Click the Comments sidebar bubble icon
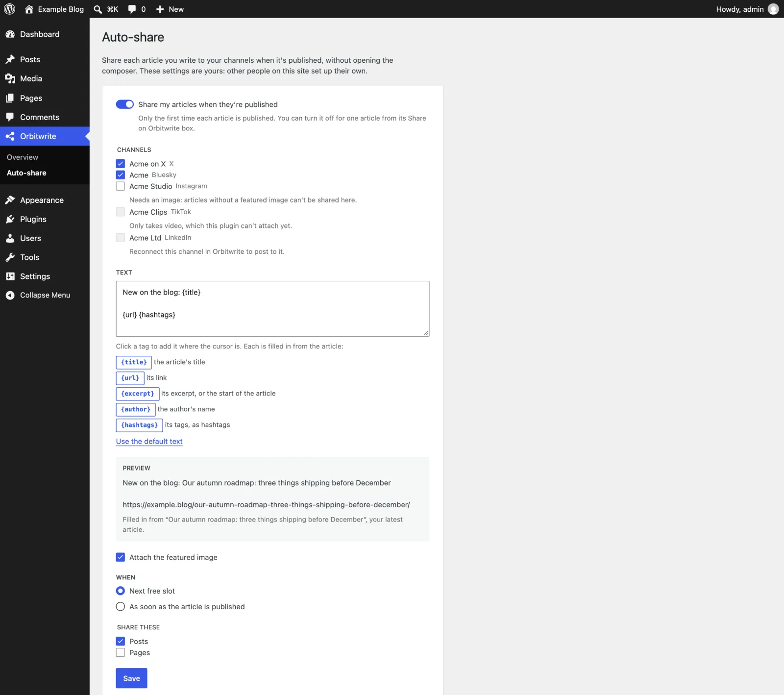Screen dimensions: 784x695 tap(10, 117)
